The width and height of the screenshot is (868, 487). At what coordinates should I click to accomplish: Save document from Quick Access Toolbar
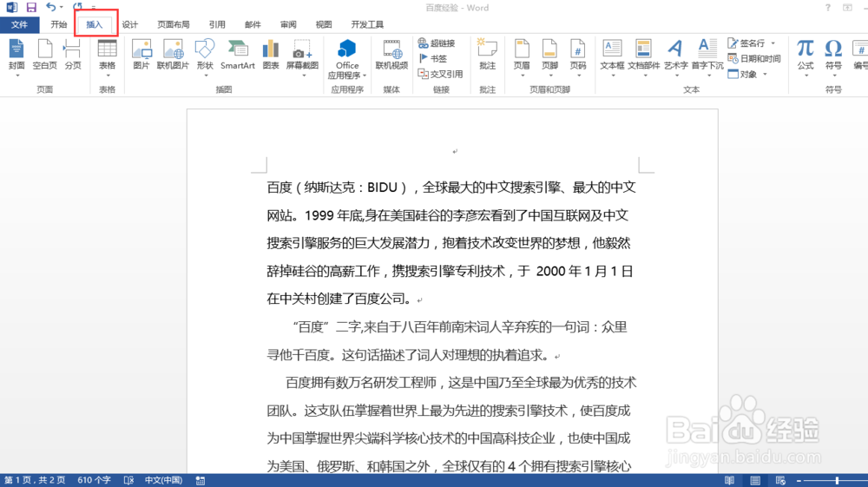click(x=31, y=8)
